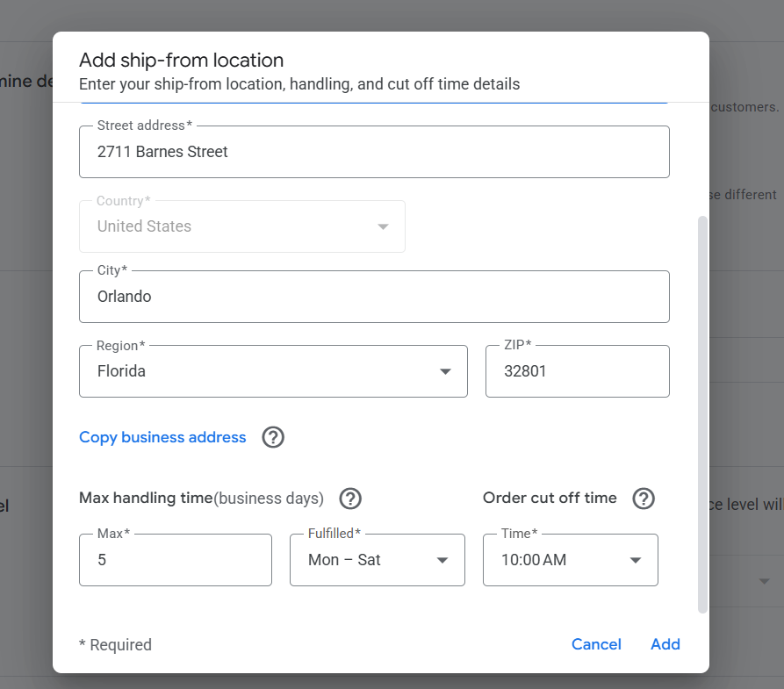Click the Add ship-from location heading
This screenshot has width=784, height=689.
(x=182, y=60)
